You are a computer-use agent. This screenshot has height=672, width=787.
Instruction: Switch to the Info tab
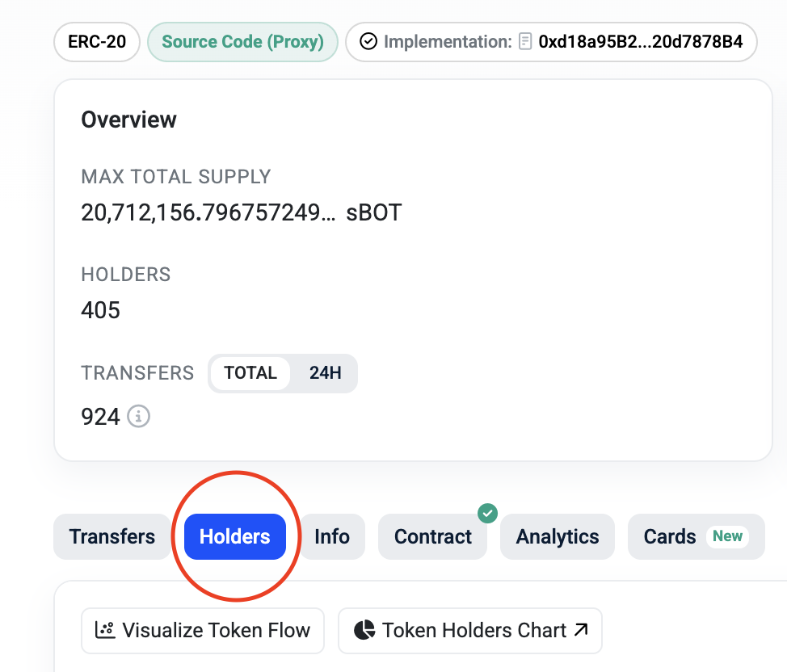pos(332,537)
